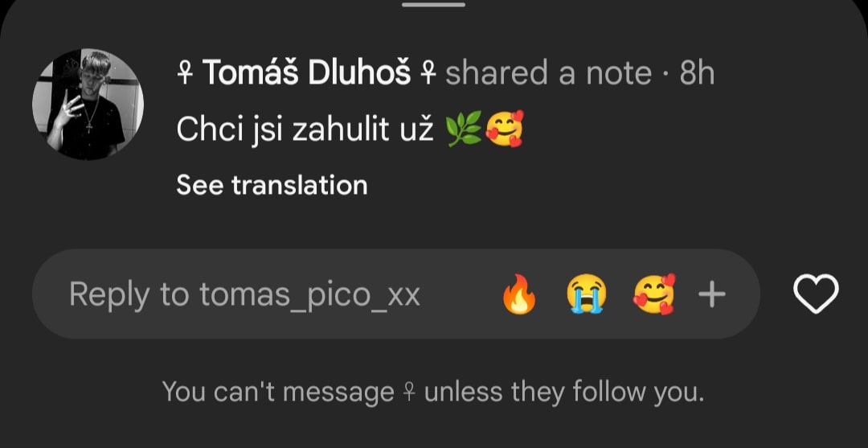Send the crying face emoji reaction
The width and height of the screenshot is (868, 448).
(586, 294)
